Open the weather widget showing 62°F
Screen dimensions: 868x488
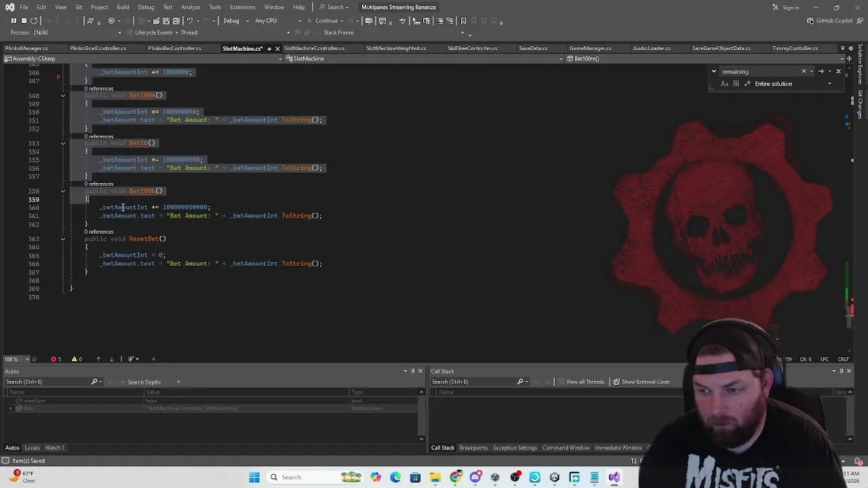(22, 476)
